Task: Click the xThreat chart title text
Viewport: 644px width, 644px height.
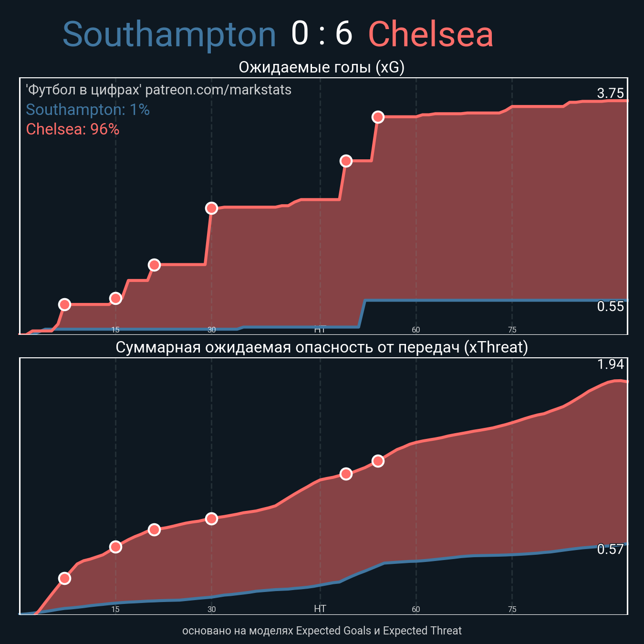Action: [322, 347]
